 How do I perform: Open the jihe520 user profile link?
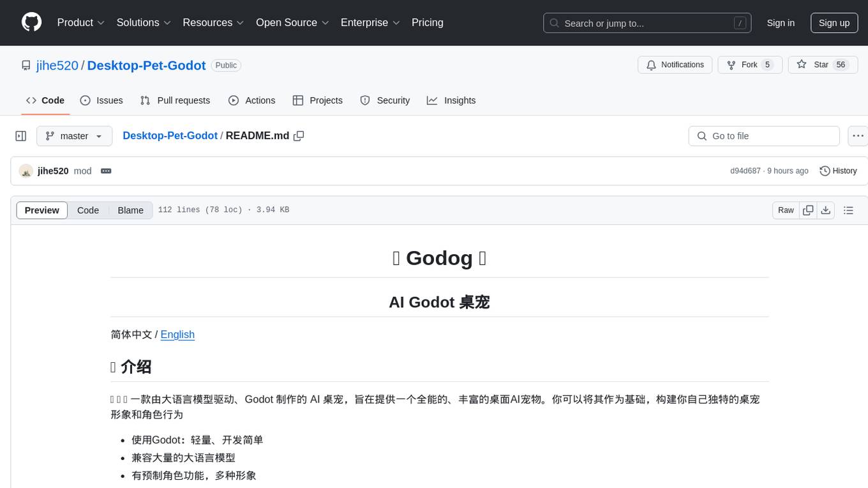[57, 65]
